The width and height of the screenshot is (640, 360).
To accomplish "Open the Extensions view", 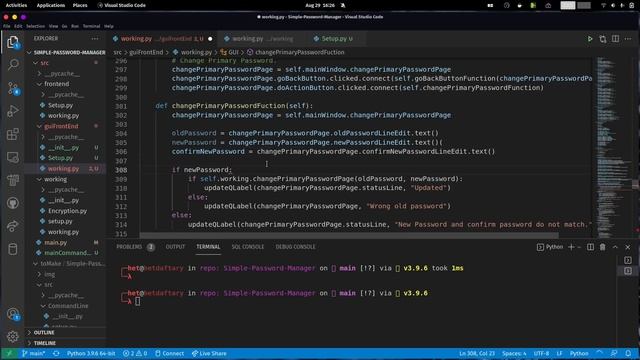I will pos(13,134).
